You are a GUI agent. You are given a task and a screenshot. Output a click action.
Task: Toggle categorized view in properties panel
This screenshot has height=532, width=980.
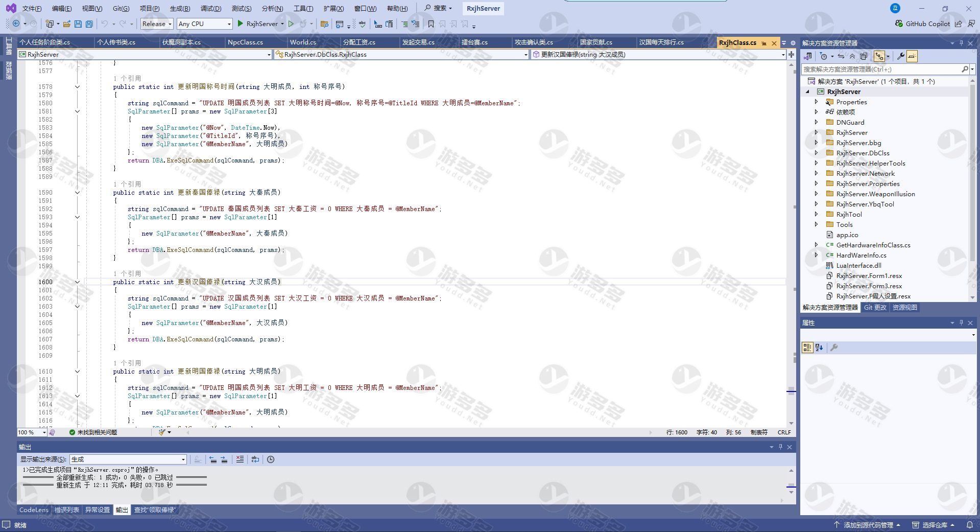pyautogui.click(x=807, y=348)
